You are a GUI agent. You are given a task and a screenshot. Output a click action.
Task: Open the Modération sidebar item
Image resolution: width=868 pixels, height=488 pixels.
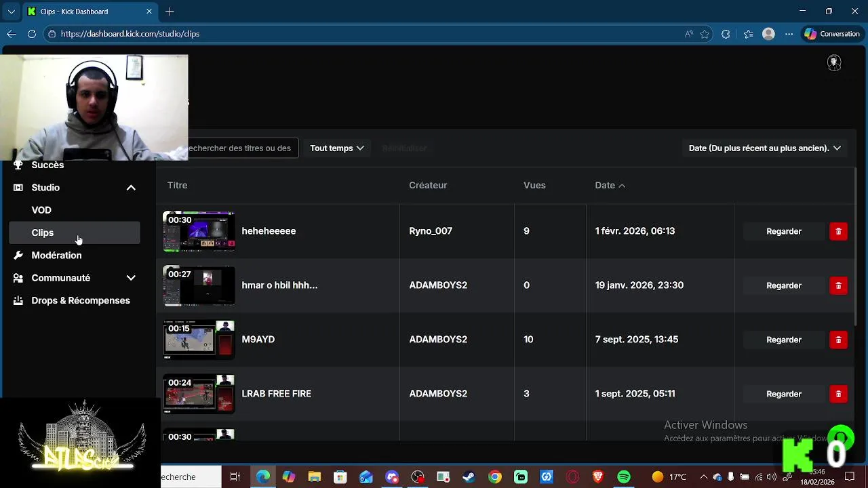pos(56,256)
